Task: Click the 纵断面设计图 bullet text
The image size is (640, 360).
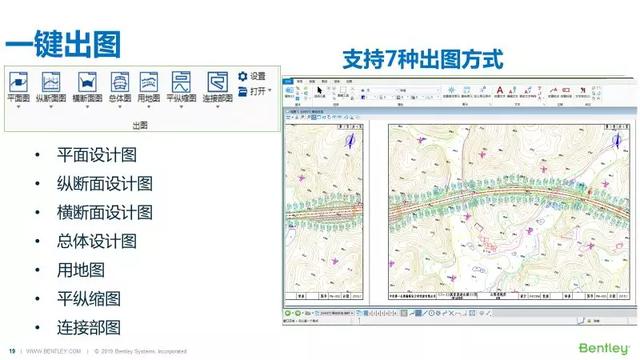Action: click(105, 184)
